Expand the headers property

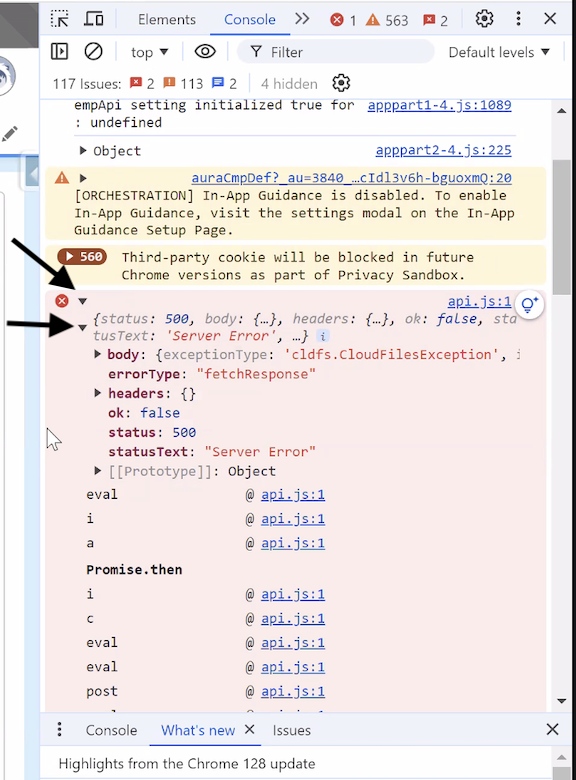coord(97,393)
